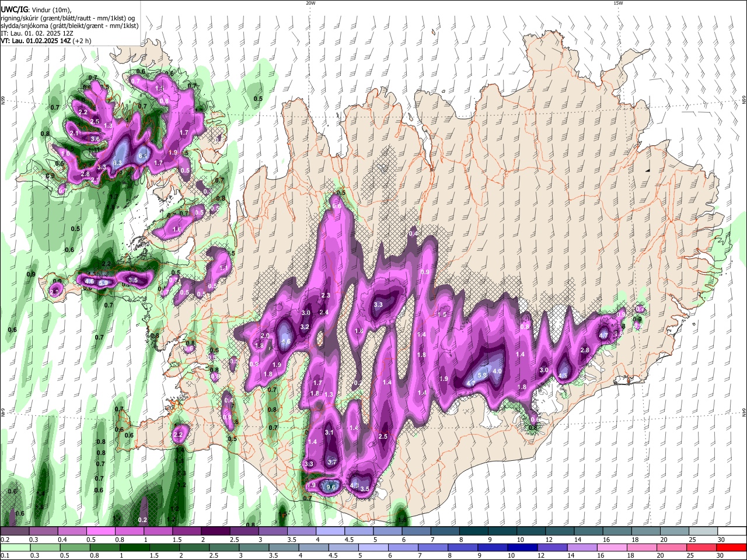Select the palest green 0.1 rain swatch

coord(15,547)
